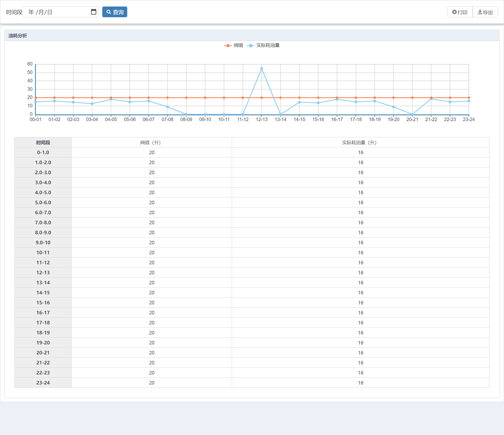Click the 时间段 table column header
The image size is (504, 435).
pyautogui.click(x=43, y=143)
